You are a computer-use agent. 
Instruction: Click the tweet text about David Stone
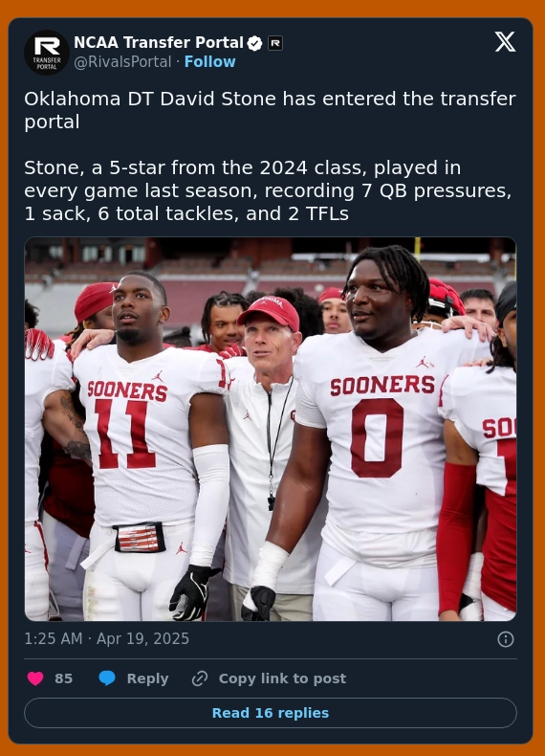[x=270, y=110]
